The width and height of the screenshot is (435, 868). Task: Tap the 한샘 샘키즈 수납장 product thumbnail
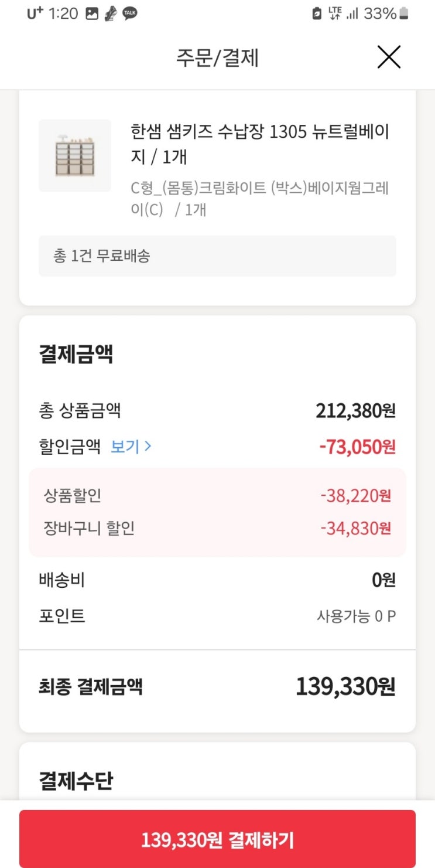point(75,155)
